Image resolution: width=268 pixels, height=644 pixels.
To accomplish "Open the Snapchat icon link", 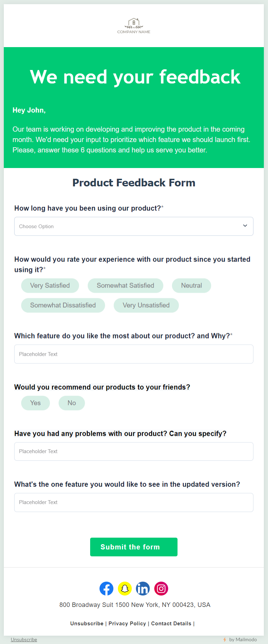I will point(124,589).
